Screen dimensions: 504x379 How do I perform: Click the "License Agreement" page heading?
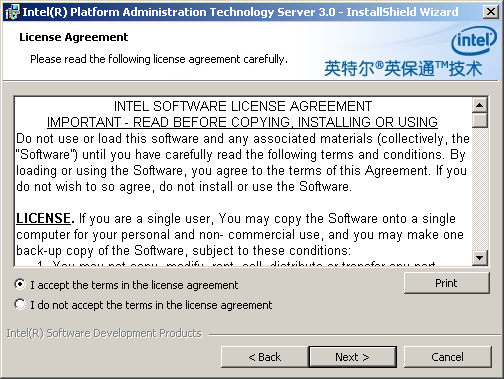point(74,37)
